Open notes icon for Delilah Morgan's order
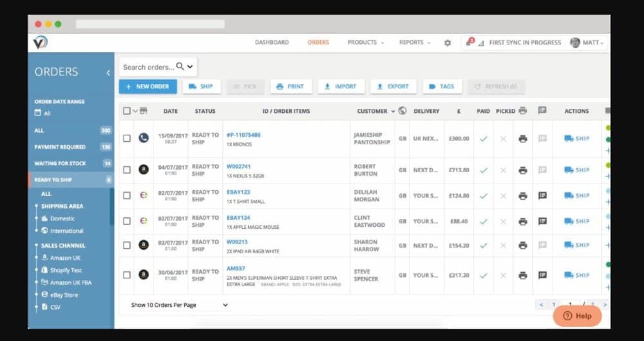 542,195
